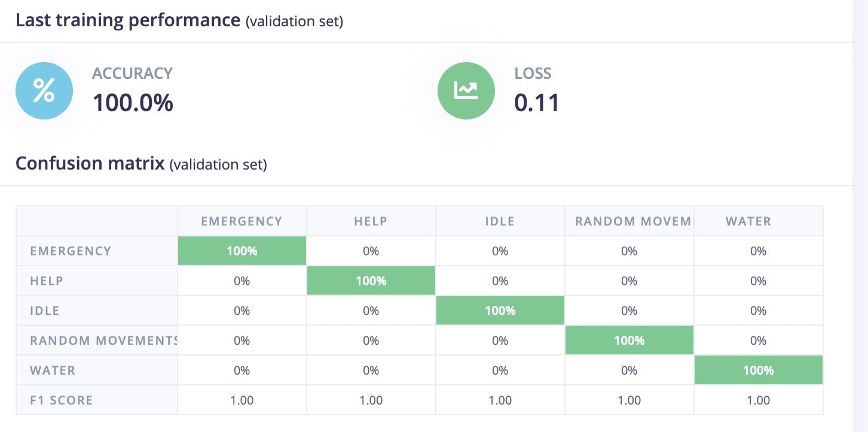Click the F1 score under WATER column
The width and height of the screenshot is (868, 432).
click(x=759, y=400)
